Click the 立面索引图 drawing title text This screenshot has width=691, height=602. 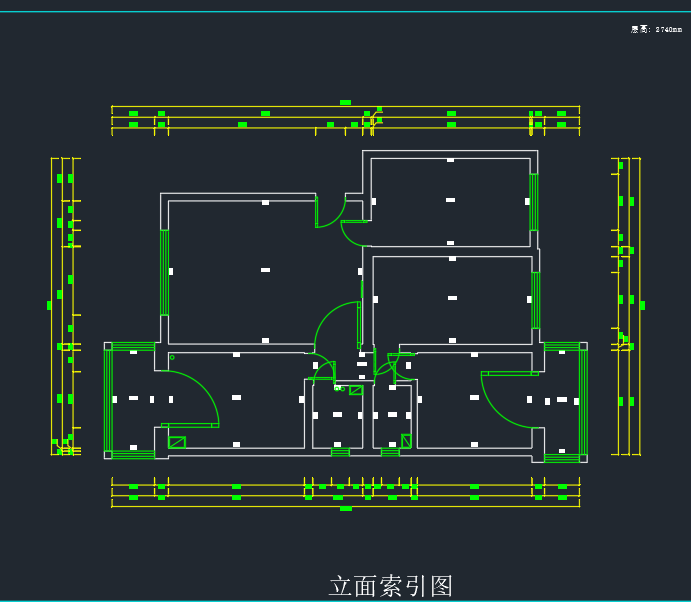pyautogui.click(x=391, y=586)
